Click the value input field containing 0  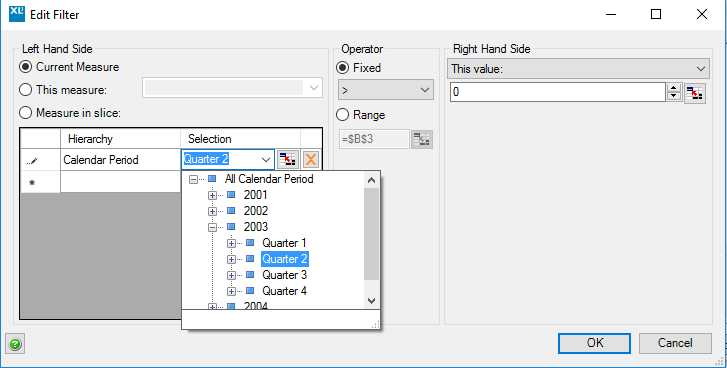coord(558,92)
